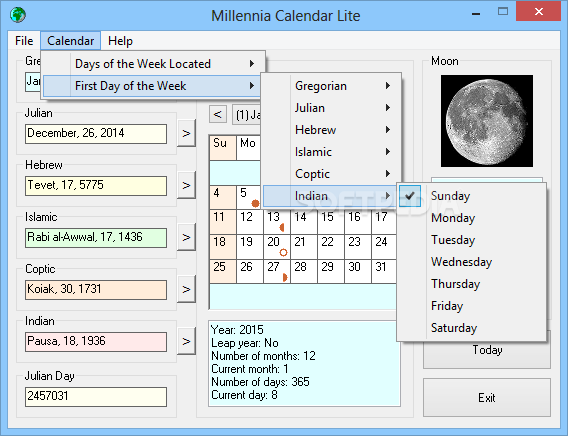Click the > button beside Julian date

pyautogui.click(x=186, y=133)
